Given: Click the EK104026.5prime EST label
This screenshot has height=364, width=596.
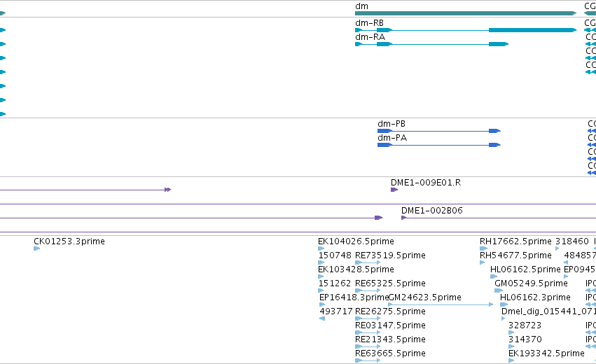Looking at the screenshot, I should pos(356,241).
